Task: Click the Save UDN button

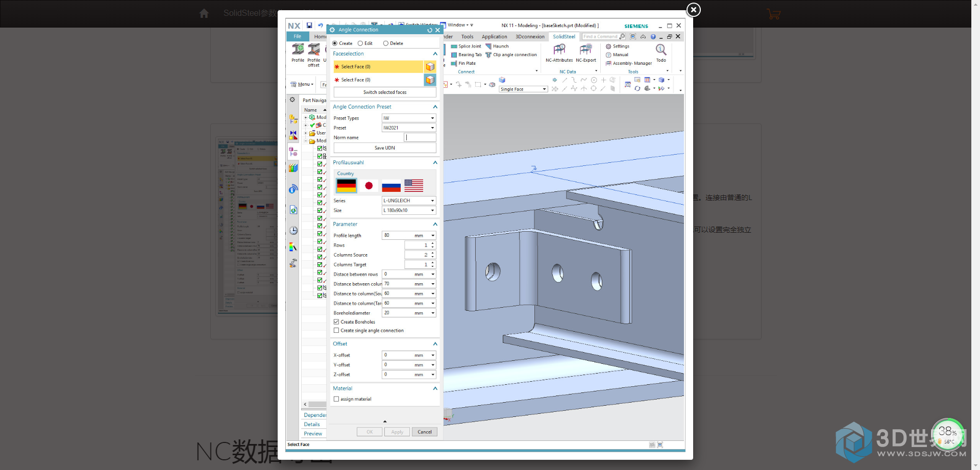Action: tap(385, 148)
